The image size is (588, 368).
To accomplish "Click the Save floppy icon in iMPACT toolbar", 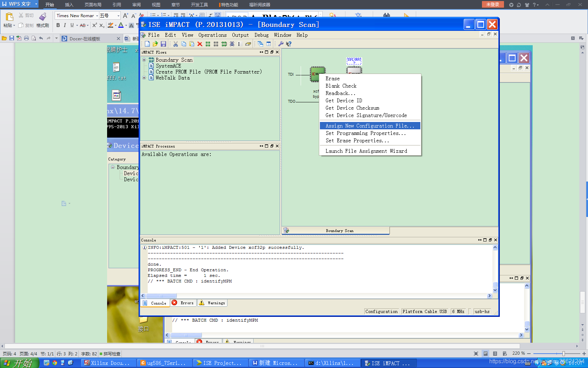I will (x=163, y=44).
